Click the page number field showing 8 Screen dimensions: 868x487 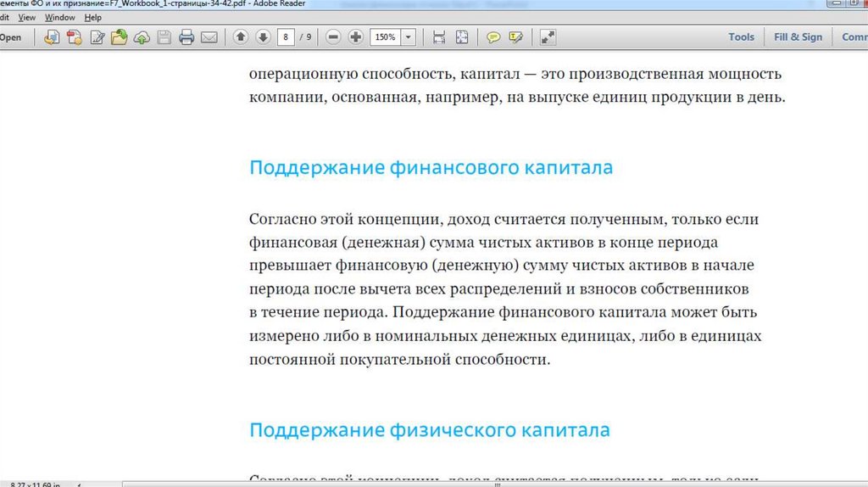pos(286,37)
